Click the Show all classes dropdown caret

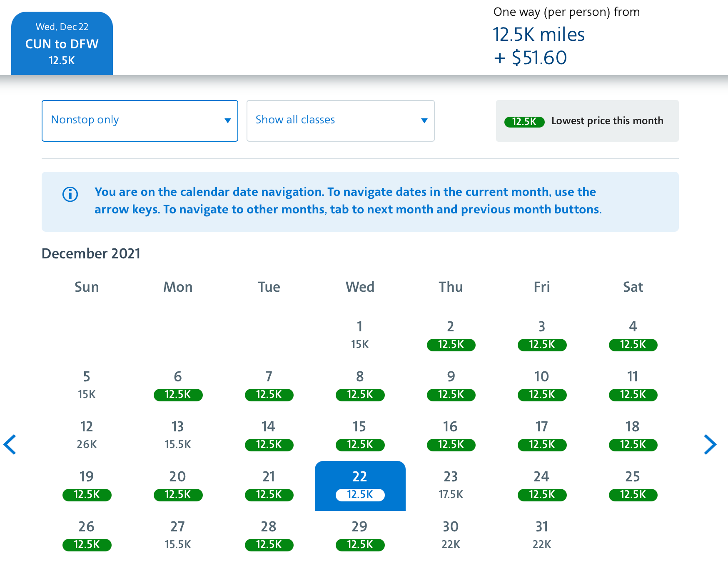(424, 120)
